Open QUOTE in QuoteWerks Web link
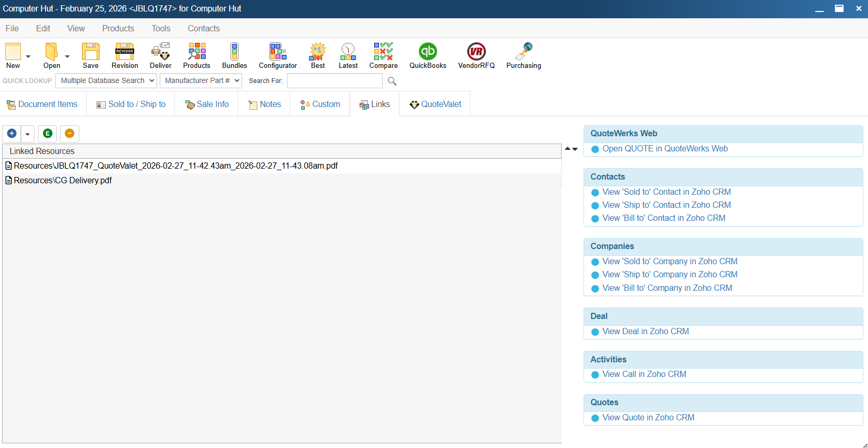 pos(664,149)
